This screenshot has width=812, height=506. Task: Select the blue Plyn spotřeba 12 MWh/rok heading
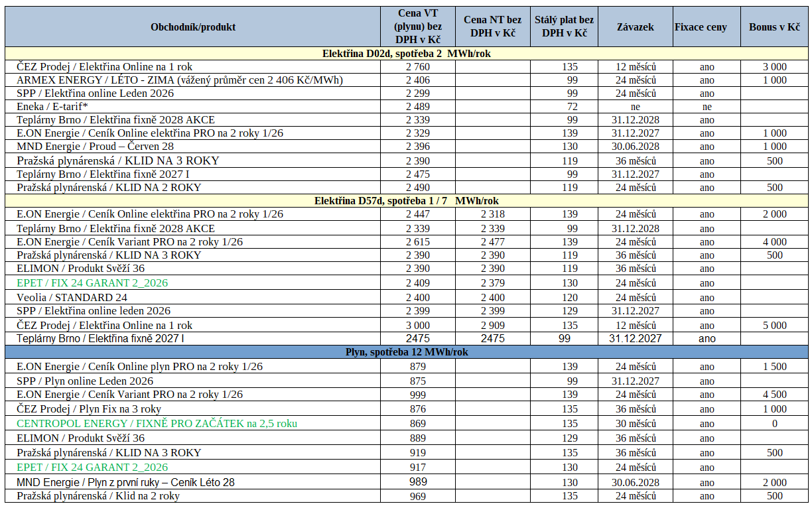pyautogui.click(x=406, y=352)
